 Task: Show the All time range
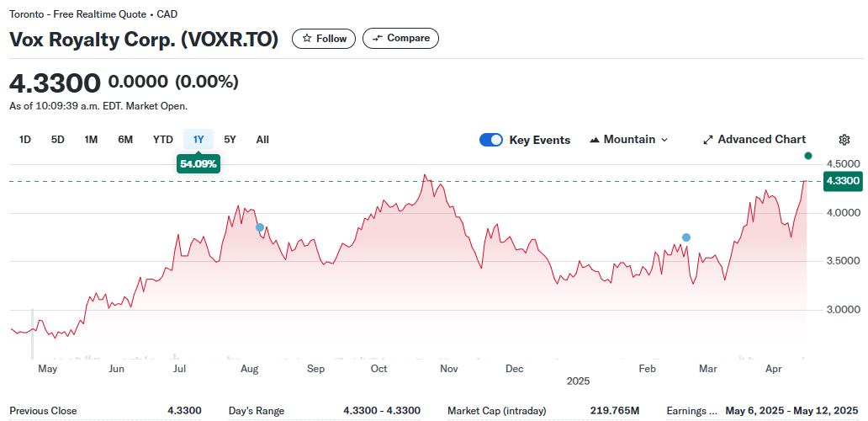[x=262, y=140]
